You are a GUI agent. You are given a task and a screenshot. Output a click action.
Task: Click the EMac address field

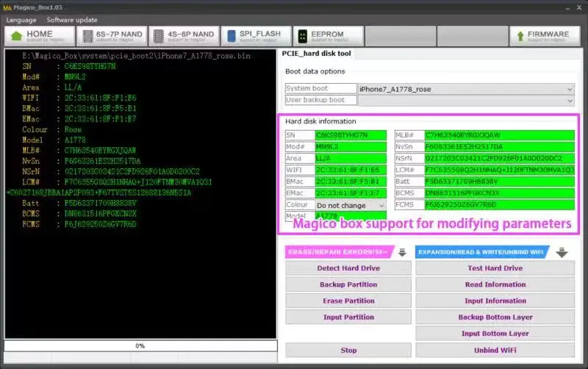click(351, 193)
